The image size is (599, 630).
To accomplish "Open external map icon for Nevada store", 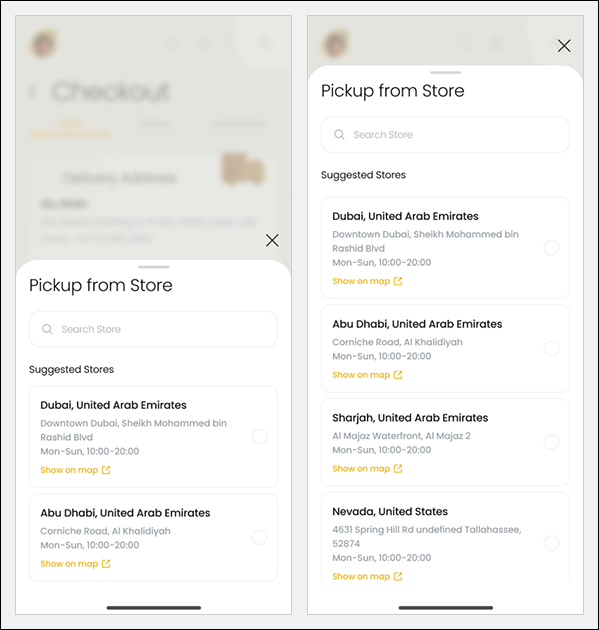I will point(398,576).
